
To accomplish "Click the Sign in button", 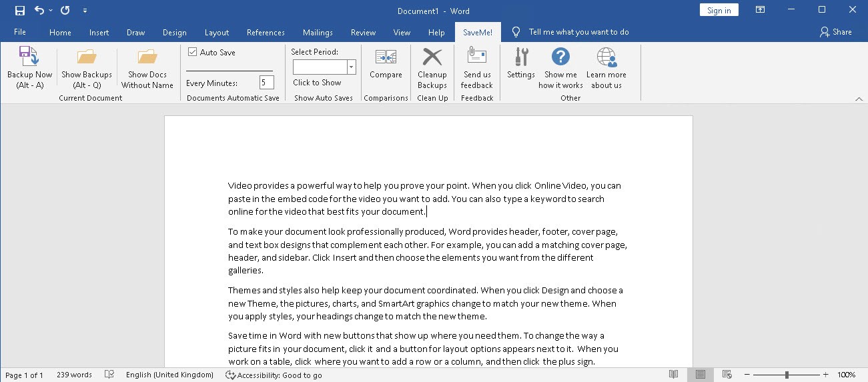I will pyautogui.click(x=719, y=10).
